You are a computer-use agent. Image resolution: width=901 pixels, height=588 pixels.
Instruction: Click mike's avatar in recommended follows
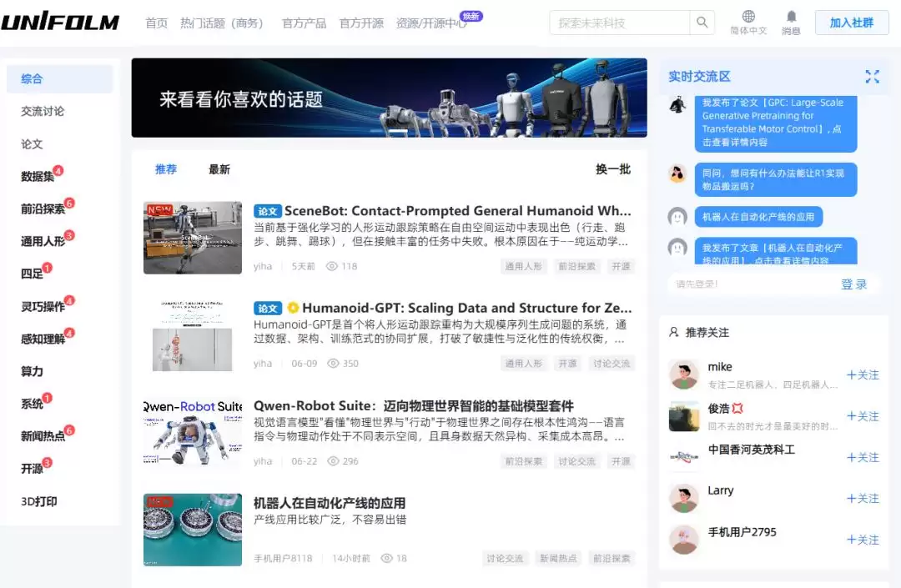pyautogui.click(x=684, y=374)
